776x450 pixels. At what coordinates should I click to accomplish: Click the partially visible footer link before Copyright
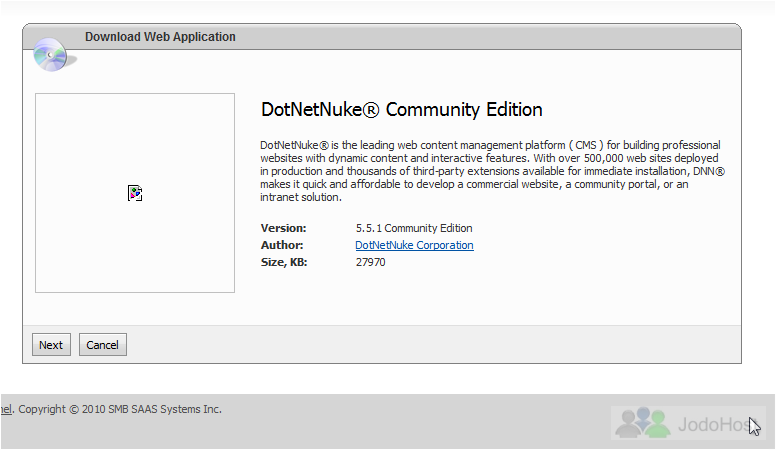point(6,409)
